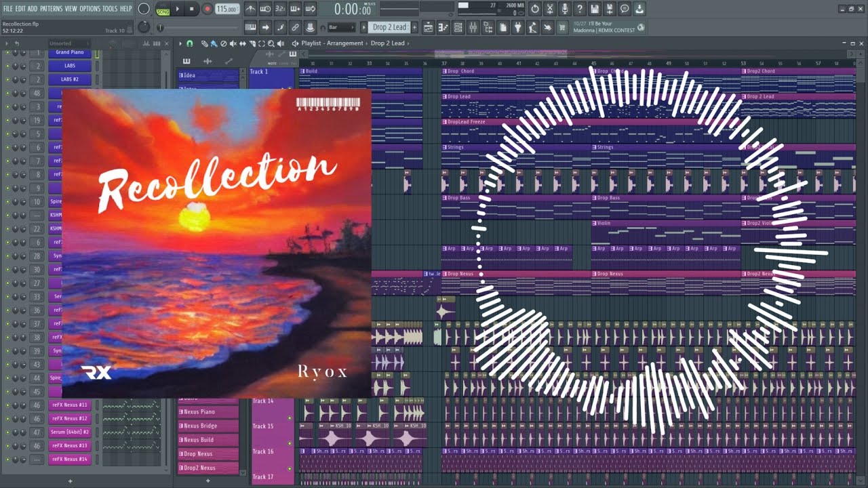This screenshot has height=488, width=868.
Task: Click the speech bubble chat icon
Action: (x=625, y=9)
